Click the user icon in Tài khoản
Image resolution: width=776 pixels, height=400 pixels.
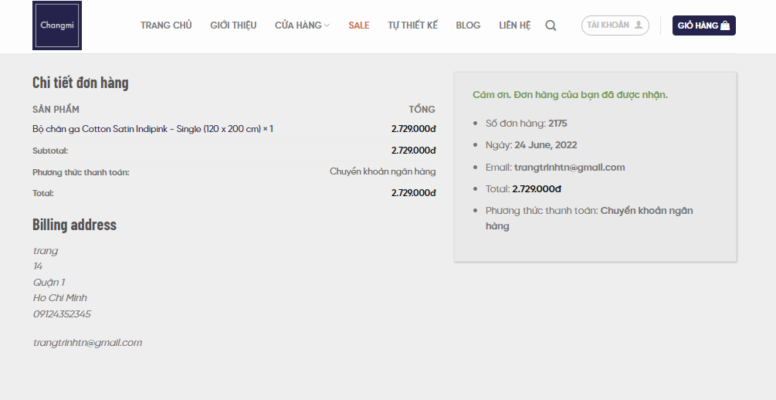pos(638,25)
